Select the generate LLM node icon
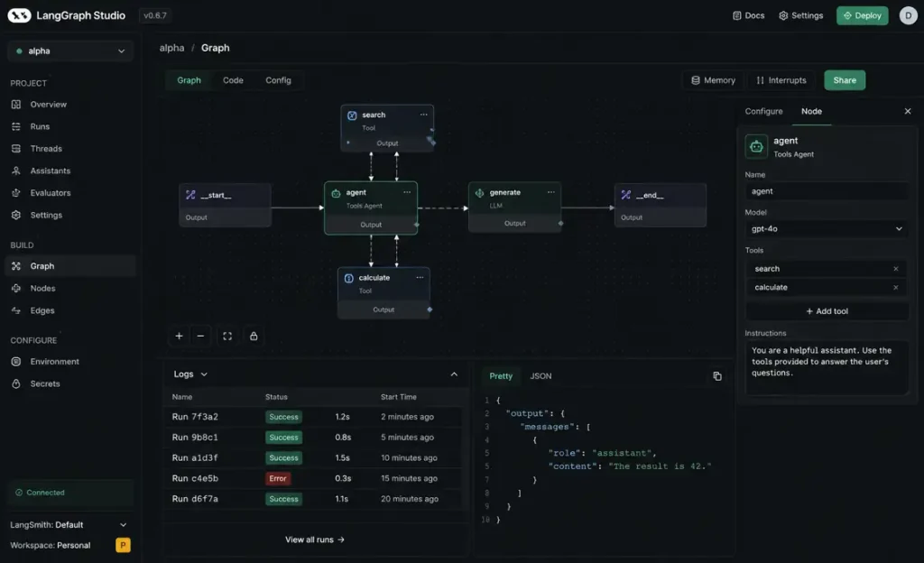 click(480, 193)
